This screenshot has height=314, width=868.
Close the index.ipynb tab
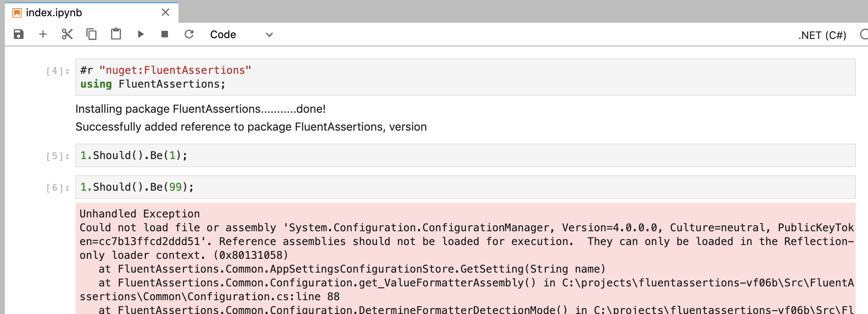[165, 12]
